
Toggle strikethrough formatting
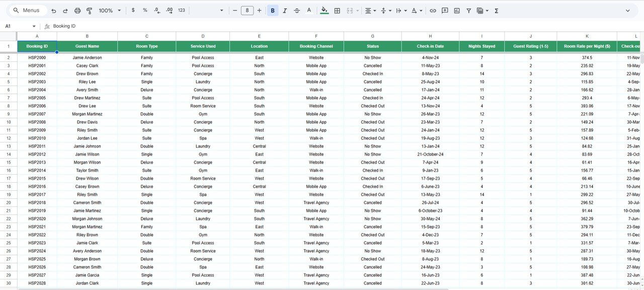click(296, 10)
